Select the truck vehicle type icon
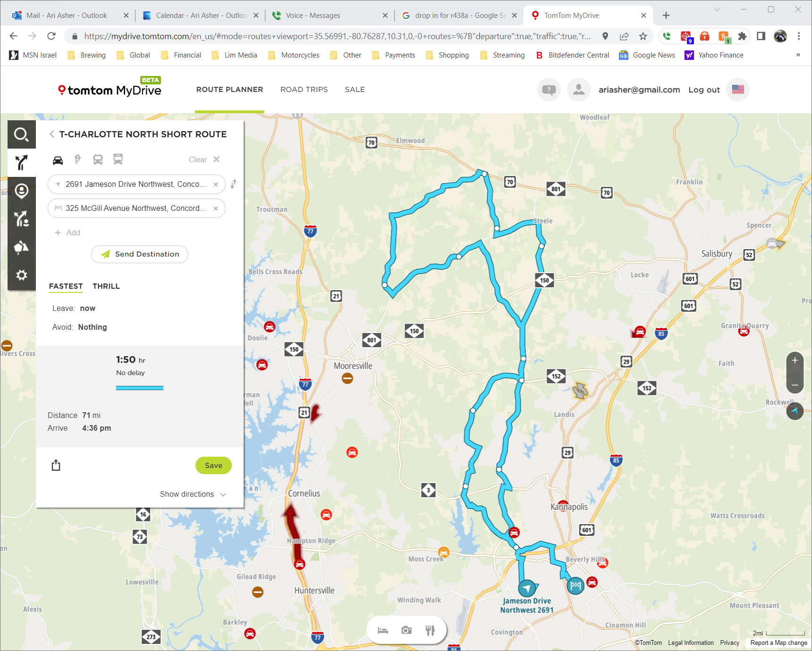 (x=118, y=159)
